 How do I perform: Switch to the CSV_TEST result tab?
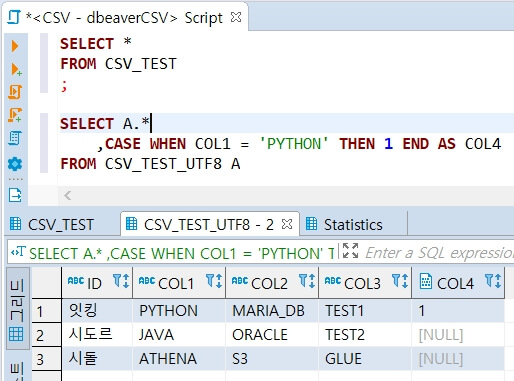(x=61, y=225)
